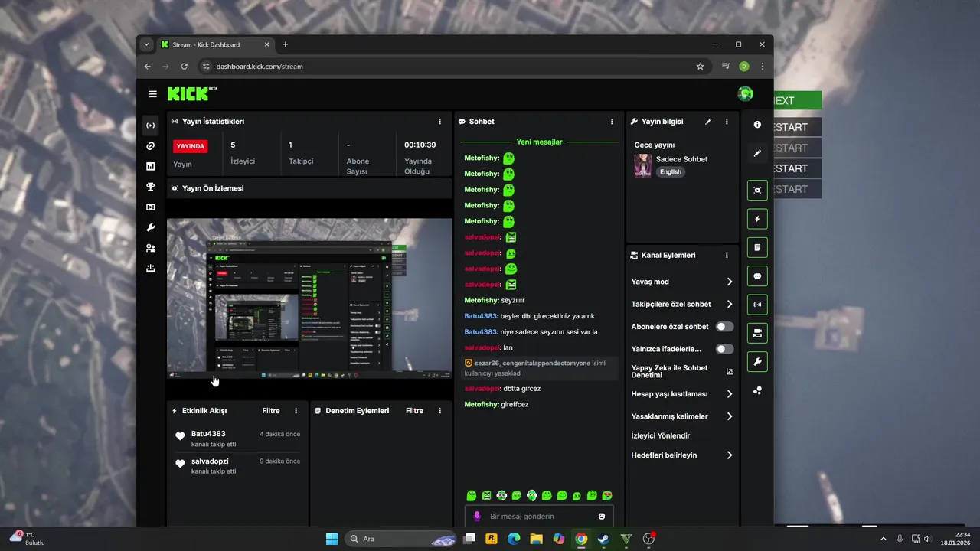Click İzleyici Yönlendir in channel actions
Viewport: 980px width, 551px height.
(661, 435)
